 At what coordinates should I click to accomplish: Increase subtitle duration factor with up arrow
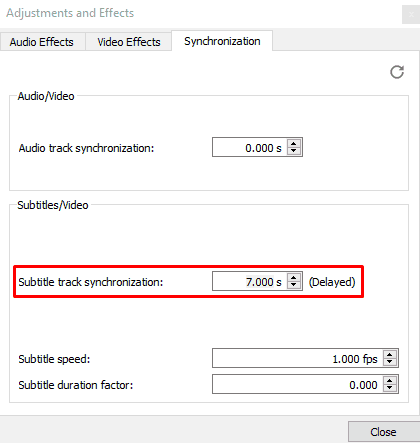[390, 380]
